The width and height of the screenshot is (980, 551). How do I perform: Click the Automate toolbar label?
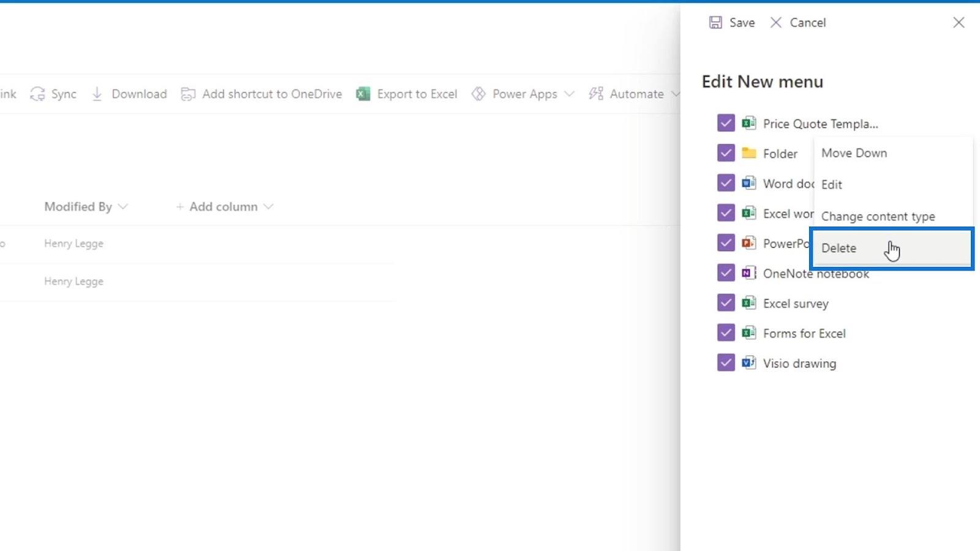(636, 94)
